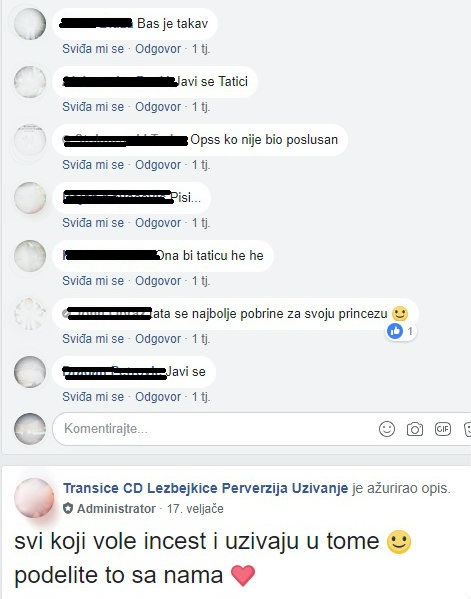Like the 'Opss ko nije bio poslusan' comment

point(93,165)
